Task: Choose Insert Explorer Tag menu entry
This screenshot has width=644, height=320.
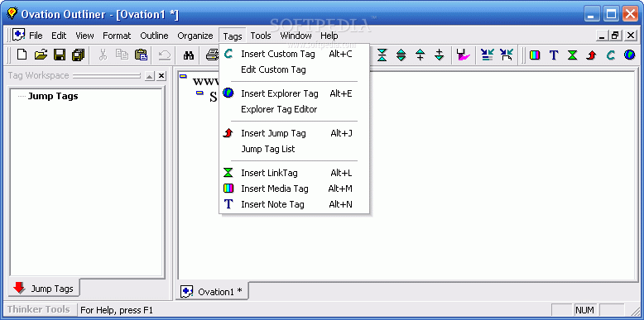Action: point(295,93)
